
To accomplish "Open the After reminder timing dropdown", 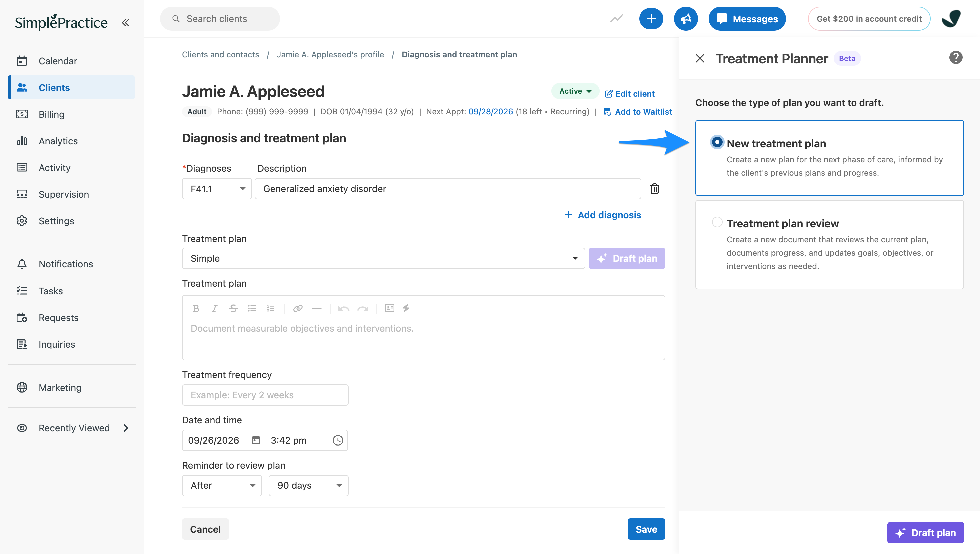I will coord(222,486).
